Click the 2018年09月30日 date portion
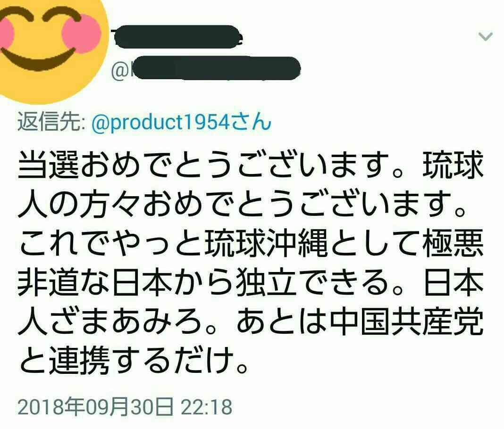The image size is (504, 429). (x=96, y=407)
